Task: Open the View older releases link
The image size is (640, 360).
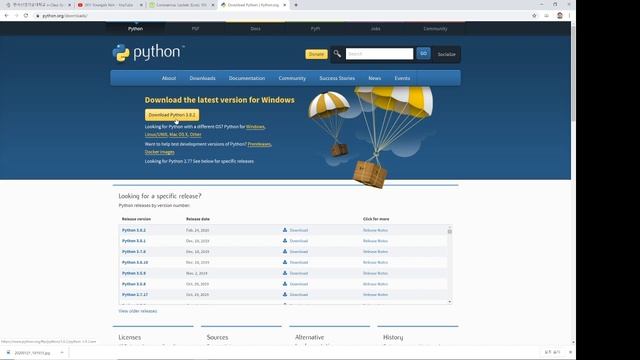Action: click(x=138, y=311)
